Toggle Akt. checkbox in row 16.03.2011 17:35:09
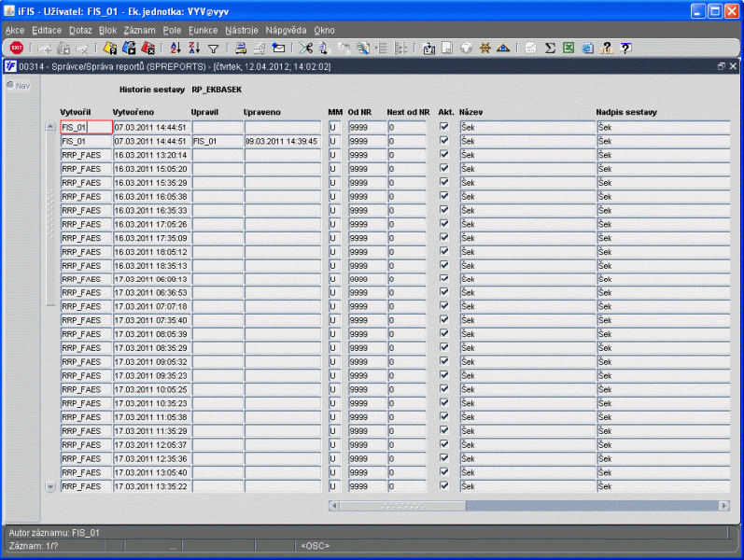The image size is (744, 560). (x=444, y=237)
